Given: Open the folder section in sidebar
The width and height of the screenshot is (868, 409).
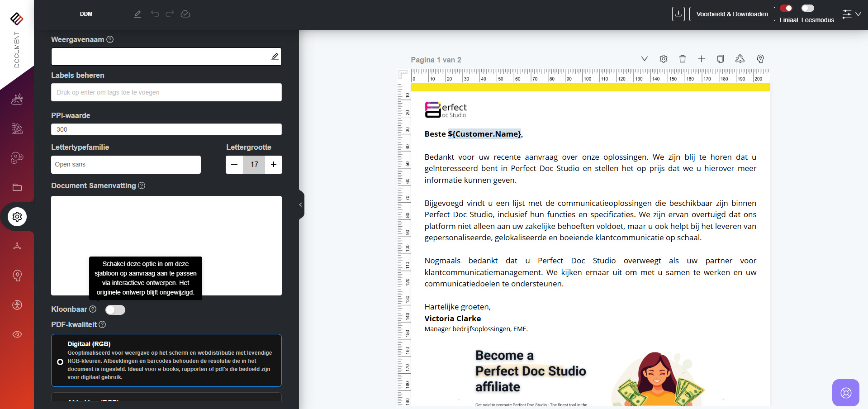Looking at the screenshot, I should [17, 187].
